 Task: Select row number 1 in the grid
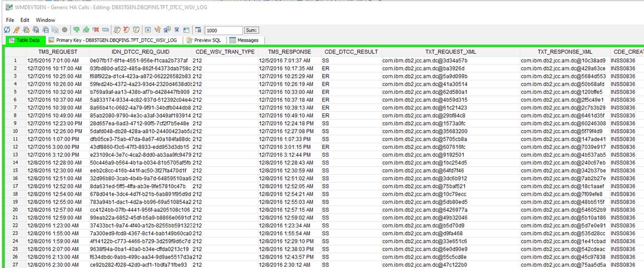coord(16,60)
